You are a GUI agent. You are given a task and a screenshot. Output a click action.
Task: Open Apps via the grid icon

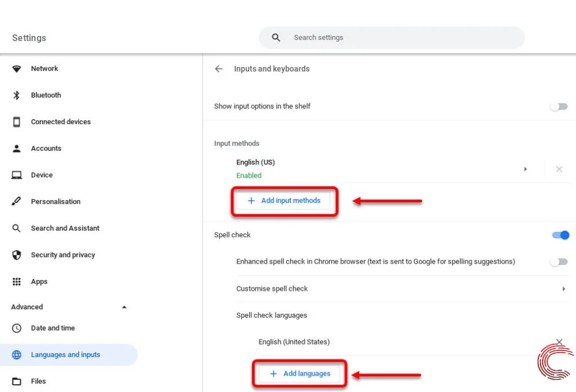point(17,281)
